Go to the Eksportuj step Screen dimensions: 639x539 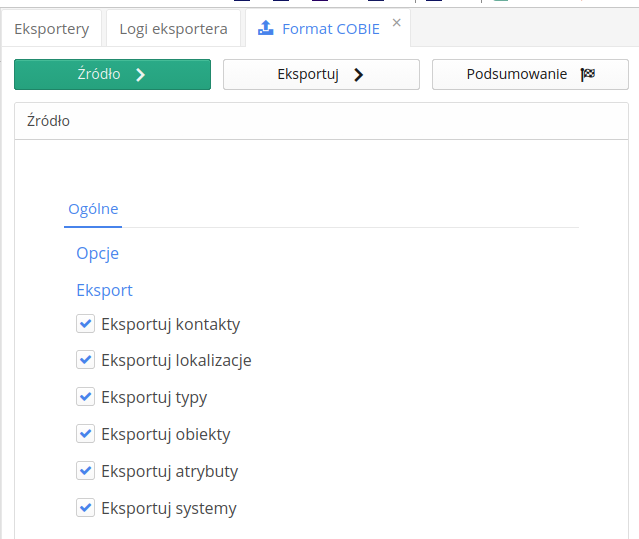tap(321, 74)
